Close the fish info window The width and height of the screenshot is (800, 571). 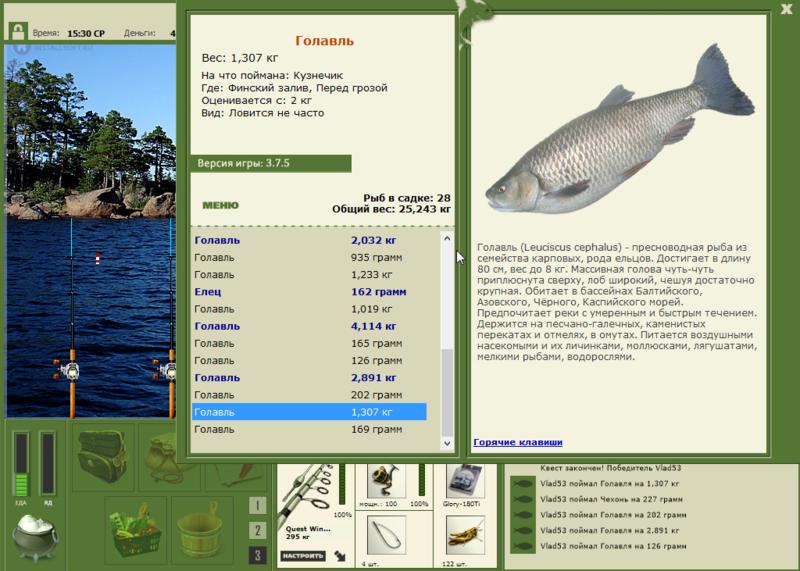(x=786, y=9)
